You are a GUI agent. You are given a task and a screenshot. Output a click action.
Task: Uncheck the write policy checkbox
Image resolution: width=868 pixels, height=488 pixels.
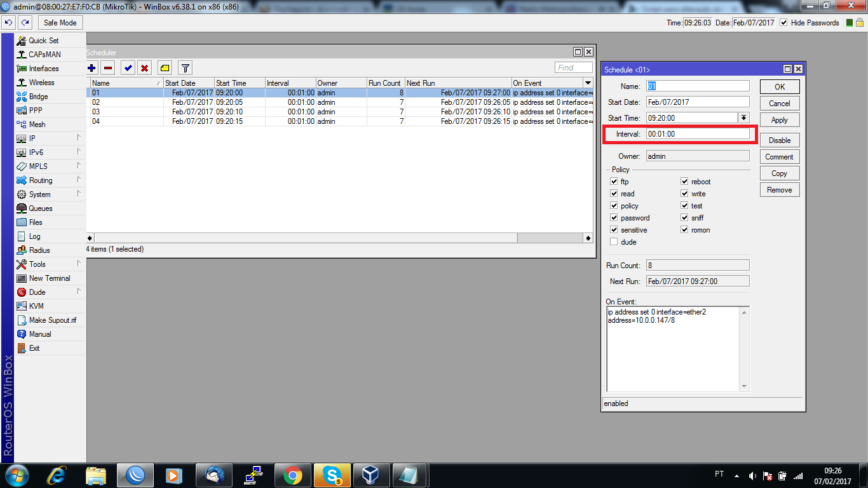click(684, 194)
